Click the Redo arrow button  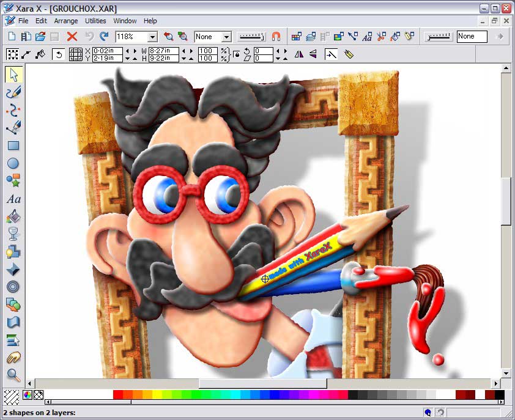coord(104,36)
